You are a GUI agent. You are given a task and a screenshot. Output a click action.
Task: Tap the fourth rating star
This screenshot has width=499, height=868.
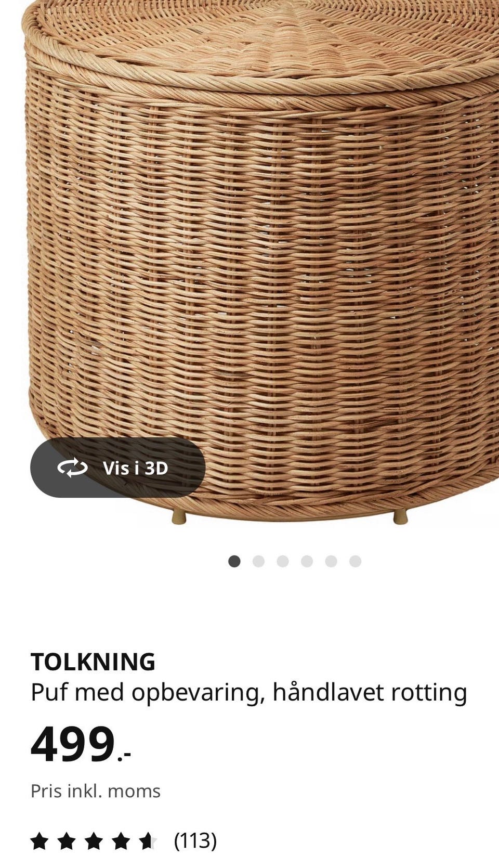point(121,840)
